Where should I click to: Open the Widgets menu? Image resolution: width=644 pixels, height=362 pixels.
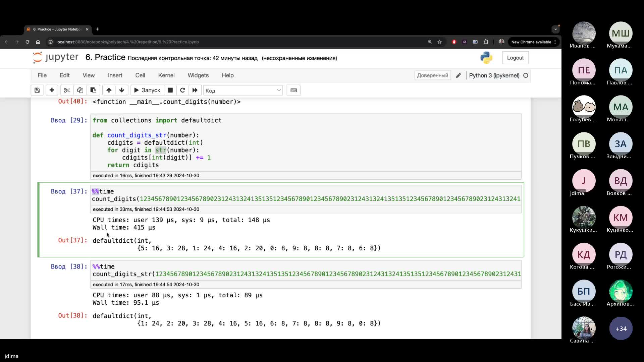tap(198, 75)
